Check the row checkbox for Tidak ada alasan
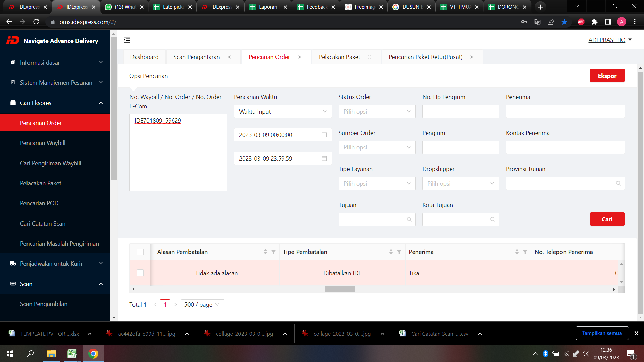Viewport: 644px width, 362px height. 140,273
